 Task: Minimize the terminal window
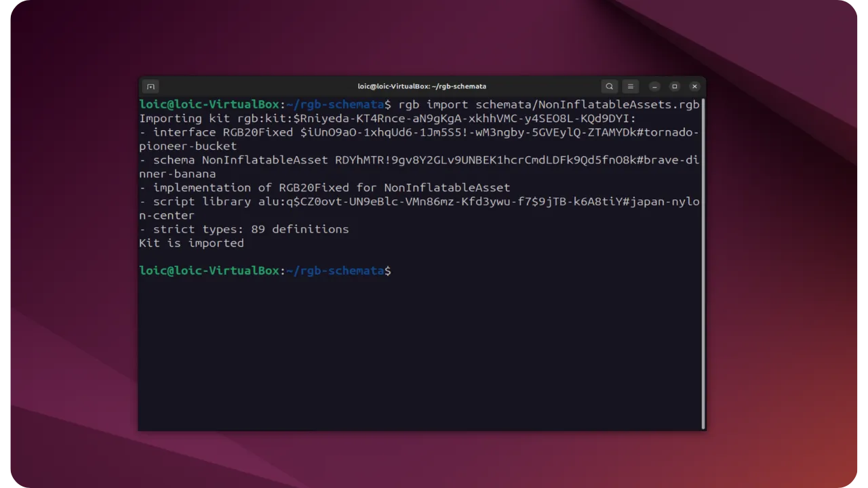[654, 86]
